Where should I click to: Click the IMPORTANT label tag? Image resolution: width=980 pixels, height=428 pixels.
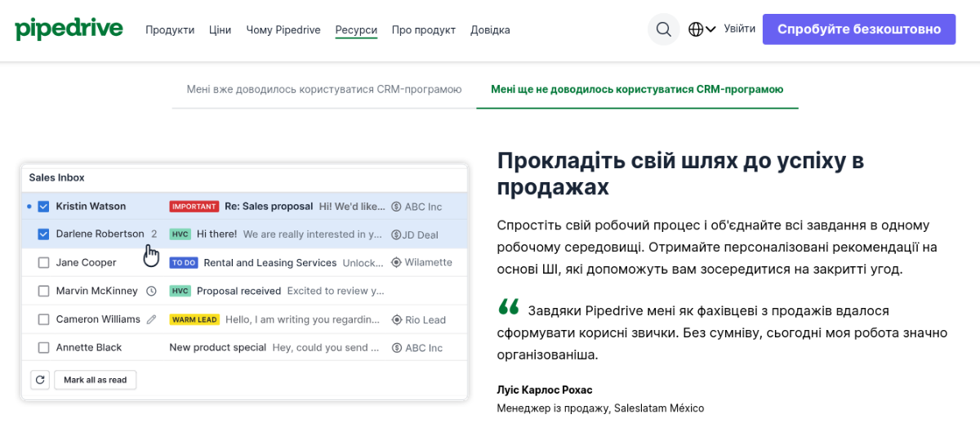point(194,207)
